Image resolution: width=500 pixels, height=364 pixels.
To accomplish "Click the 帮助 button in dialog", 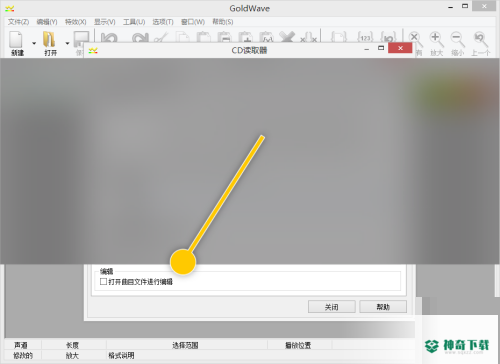I will click(x=383, y=307).
